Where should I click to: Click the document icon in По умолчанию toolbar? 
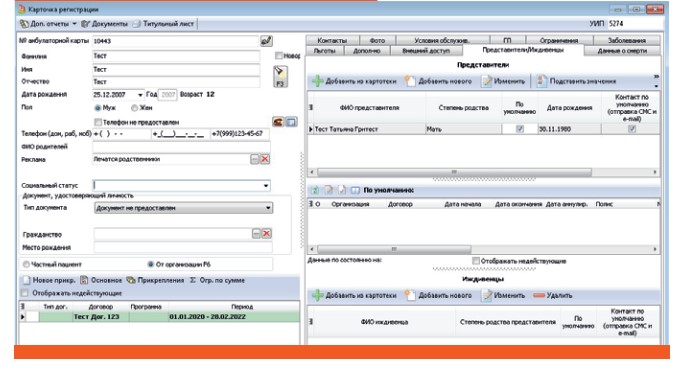[x=342, y=190]
